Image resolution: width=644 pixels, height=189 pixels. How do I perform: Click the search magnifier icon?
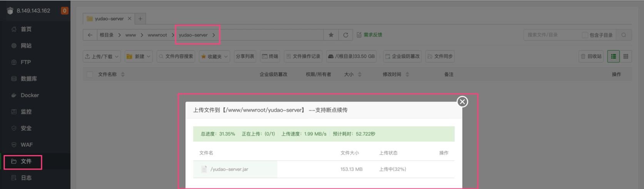click(x=624, y=35)
